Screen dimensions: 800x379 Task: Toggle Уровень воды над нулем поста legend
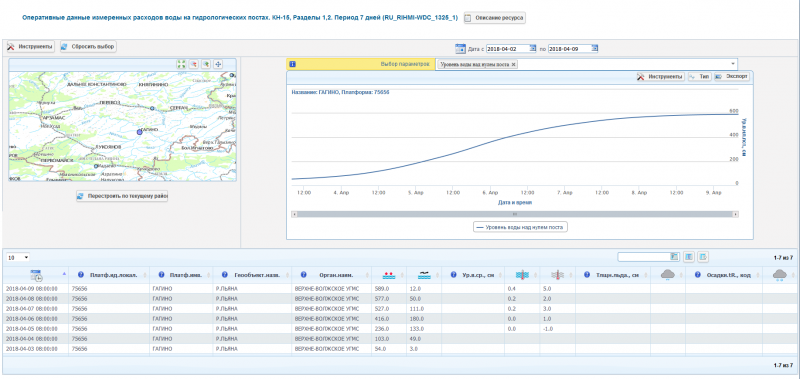tap(520, 227)
